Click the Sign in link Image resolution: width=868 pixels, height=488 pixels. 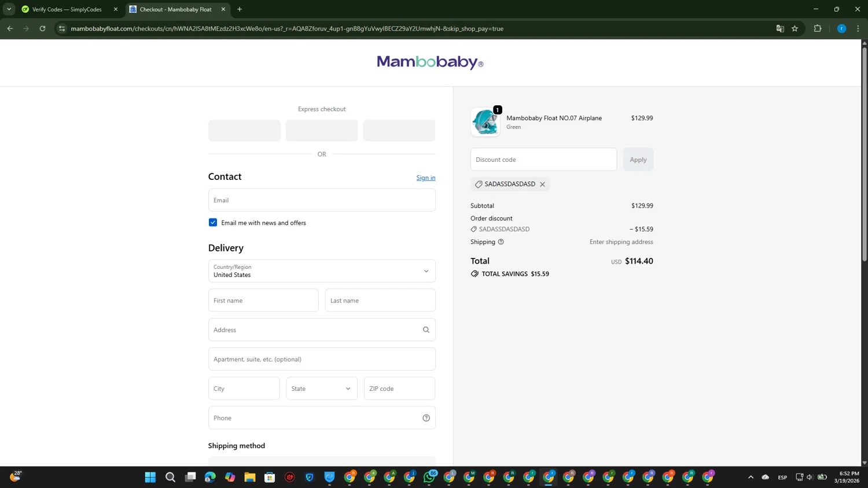[426, 178]
